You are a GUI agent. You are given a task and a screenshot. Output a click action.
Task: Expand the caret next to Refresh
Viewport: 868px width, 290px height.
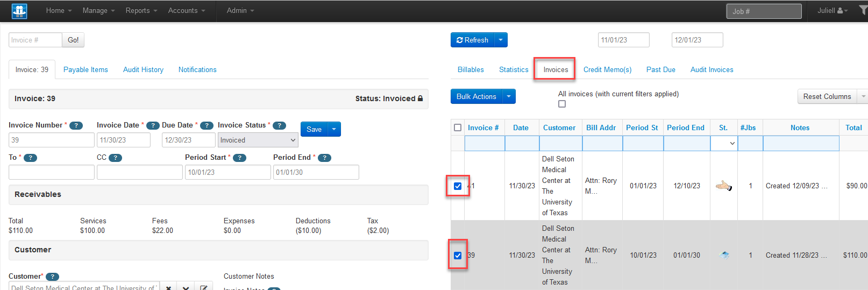click(x=501, y=40)
